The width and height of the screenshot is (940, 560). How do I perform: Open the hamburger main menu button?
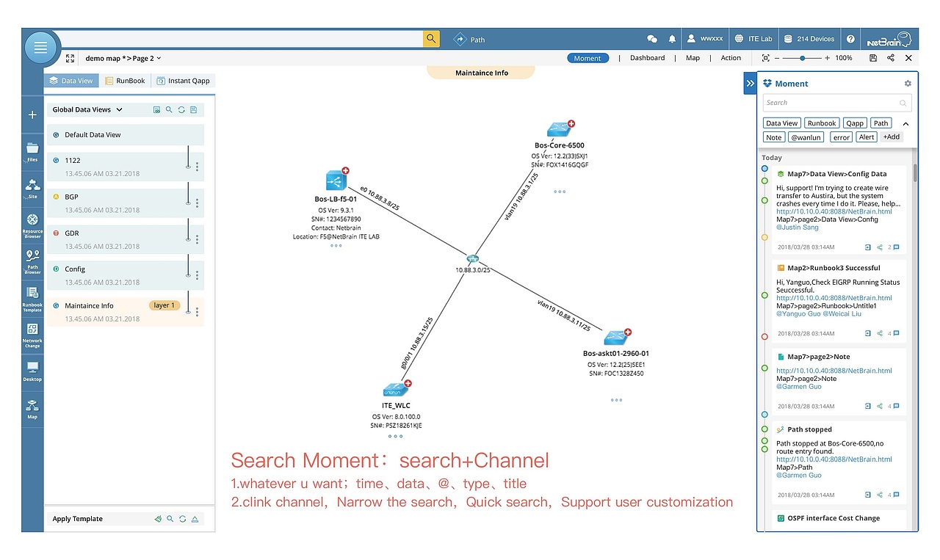(x=40, y=48)
